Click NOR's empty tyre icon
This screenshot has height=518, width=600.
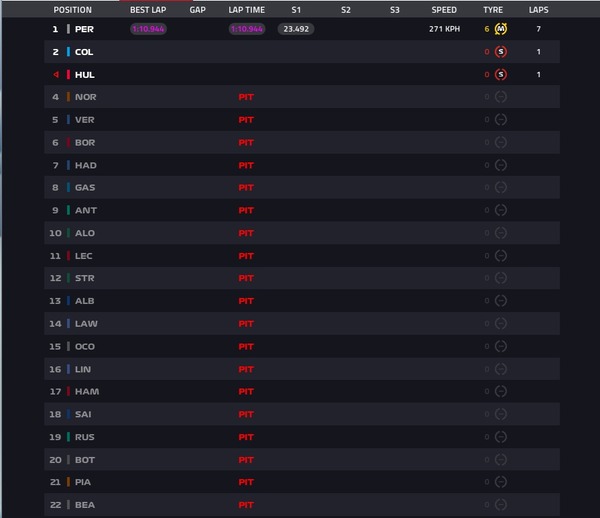pyautogui.click(x=501, y=97)
